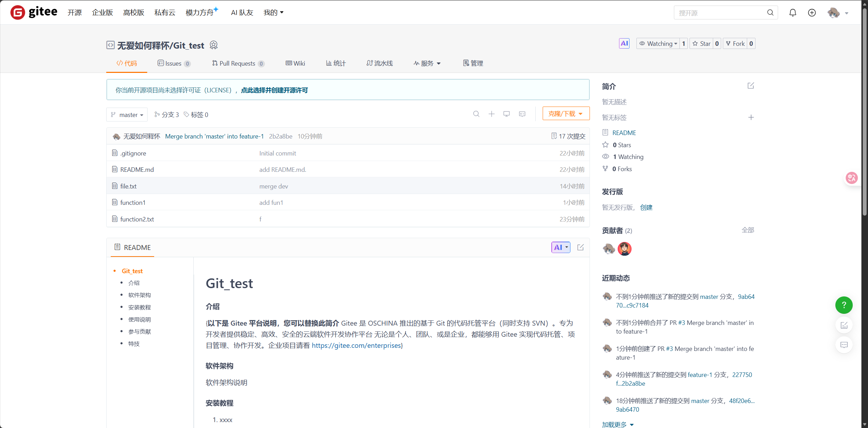Viewport: 868px width, 428px height.
Task: Open the Watching dropdown
Action: [x=659, y=43]
